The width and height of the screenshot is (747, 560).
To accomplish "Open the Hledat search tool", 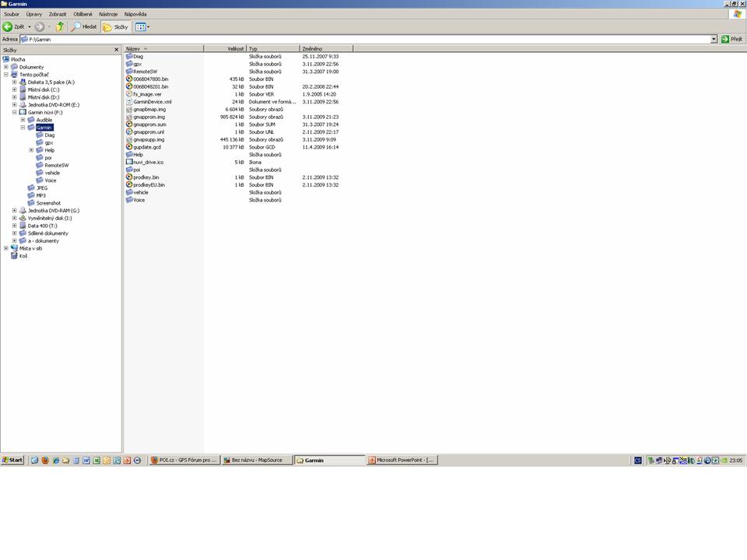I will (85, 26).
